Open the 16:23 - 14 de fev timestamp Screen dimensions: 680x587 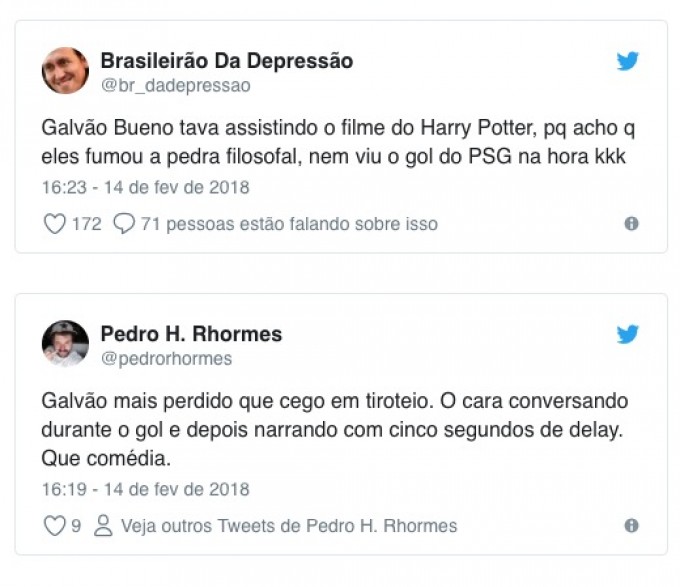point(146,187)
